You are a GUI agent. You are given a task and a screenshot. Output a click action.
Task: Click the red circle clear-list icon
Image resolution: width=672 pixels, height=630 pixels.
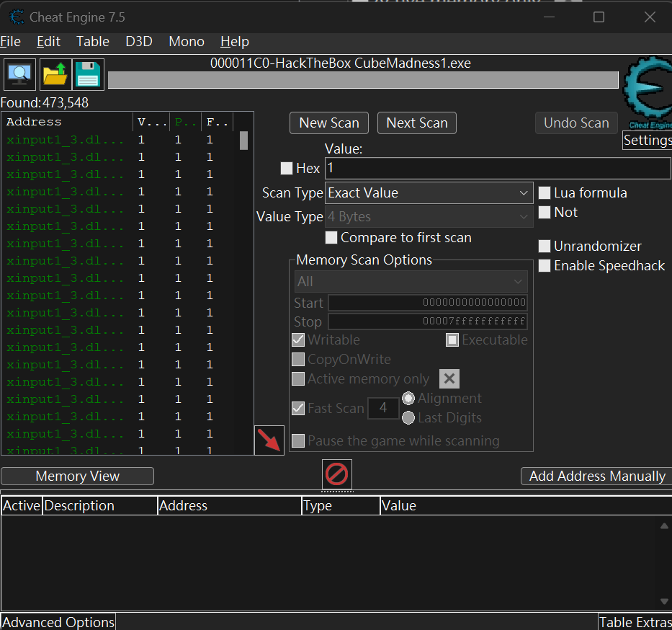tap(337, 474)
